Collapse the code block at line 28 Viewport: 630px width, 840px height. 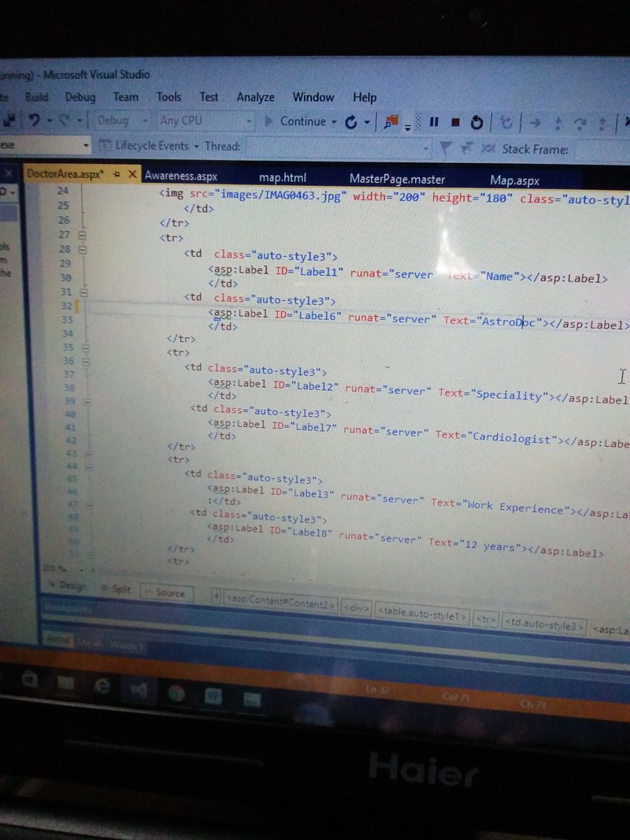point(83,248)
